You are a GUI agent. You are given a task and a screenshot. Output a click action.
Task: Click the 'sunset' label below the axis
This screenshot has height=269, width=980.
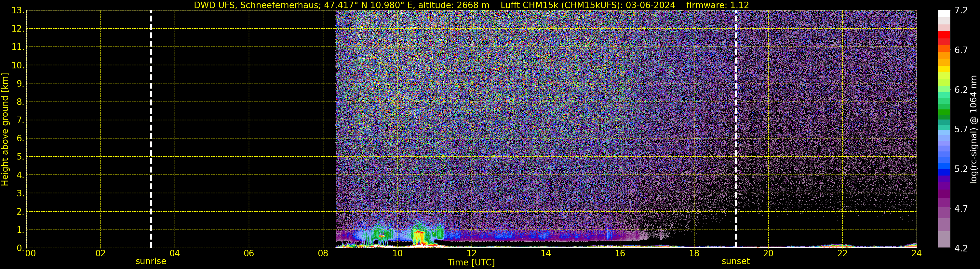tap(736, 262)
